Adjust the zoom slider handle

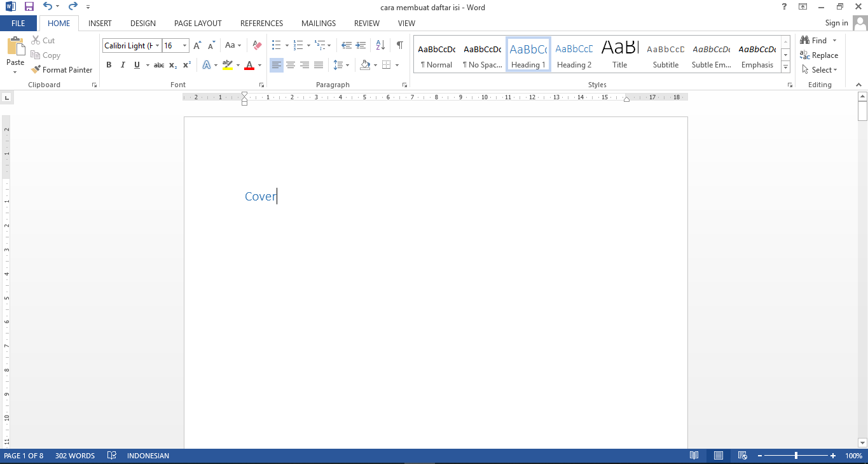[x=796, y=456]
